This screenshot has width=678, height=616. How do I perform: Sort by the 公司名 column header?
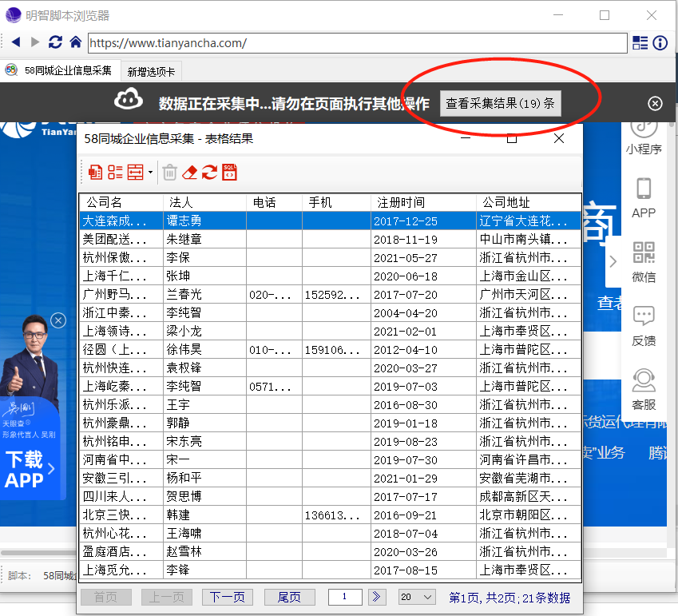[x=121, y=202]
